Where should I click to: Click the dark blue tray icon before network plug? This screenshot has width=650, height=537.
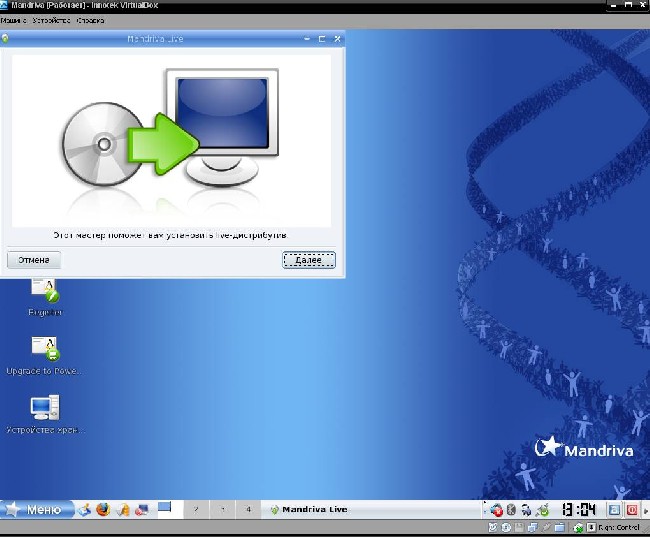tap(526, 510)
